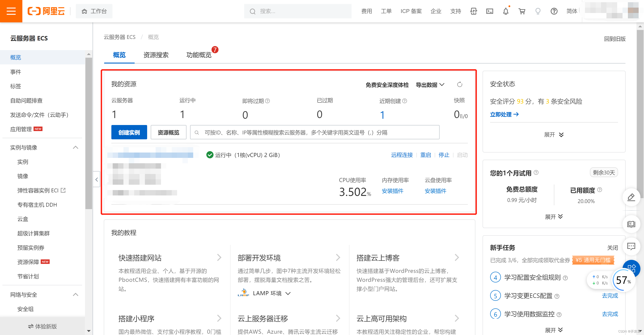Select 镜像 in the sidebar
This screenshot has height=335, width=644.
click(23, 176)
